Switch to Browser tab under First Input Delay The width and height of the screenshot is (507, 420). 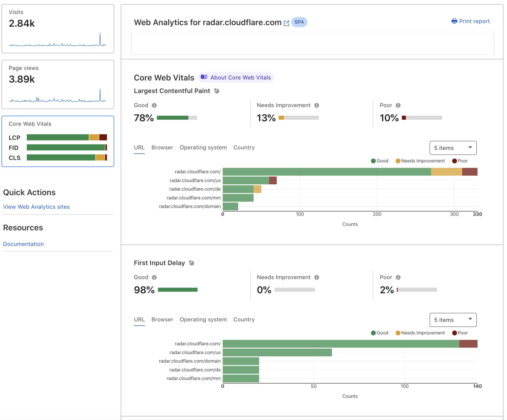(162, 320)
